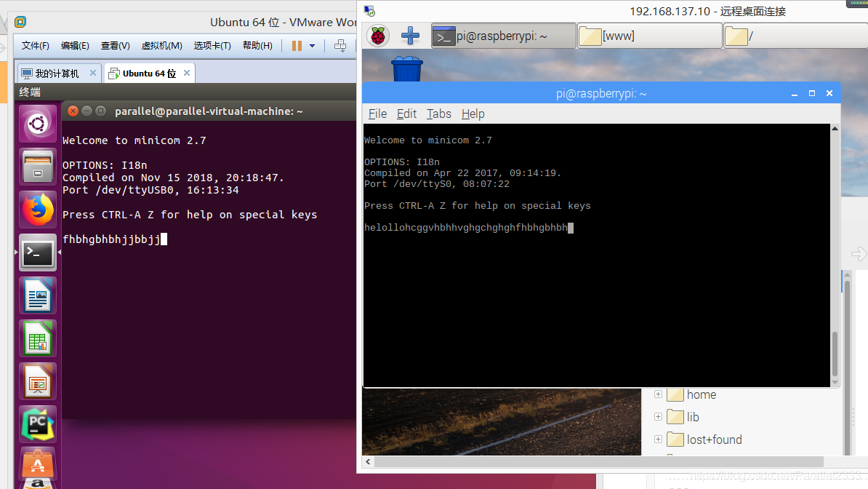Open VMware 选项卡(T) menu
The image size is (868, 489).
[212, 45]
